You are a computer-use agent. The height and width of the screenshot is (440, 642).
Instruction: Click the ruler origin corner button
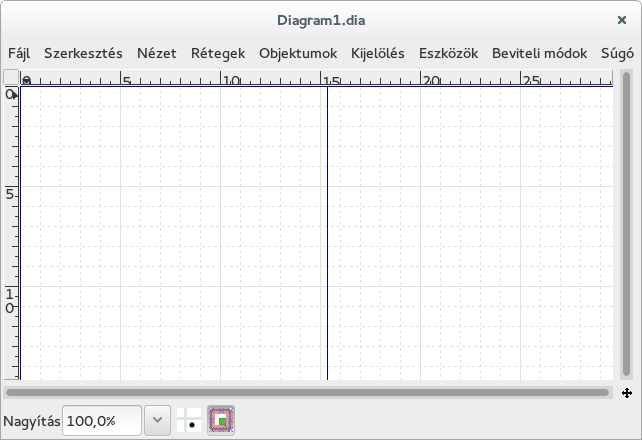[10, 77]
